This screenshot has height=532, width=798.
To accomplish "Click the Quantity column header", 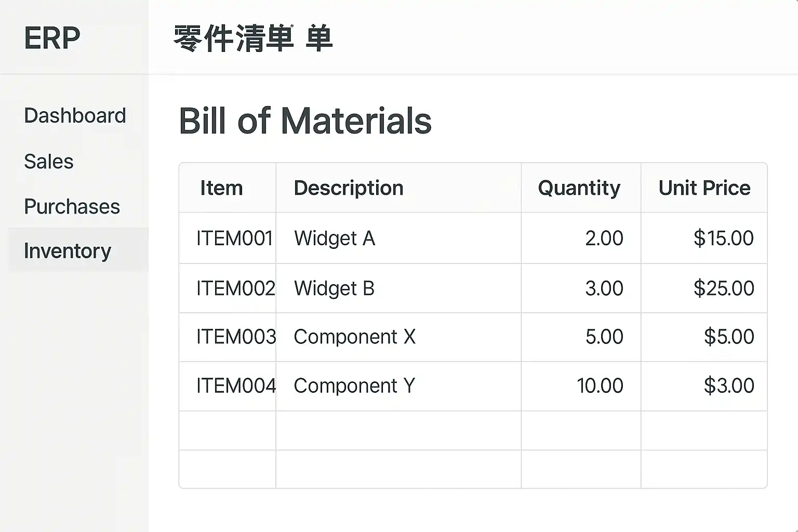I will pyautogui.click(x=579, y=188).
